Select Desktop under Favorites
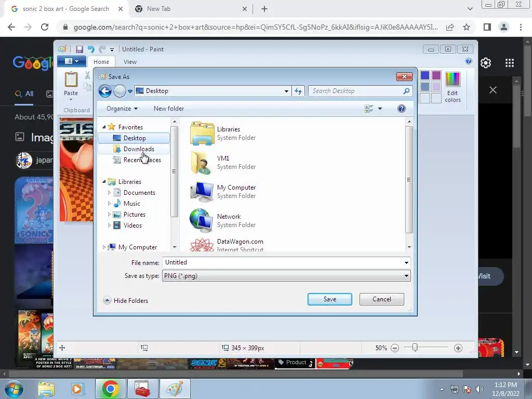This screenshot has width=532, height=399. [x=134, y=138]
